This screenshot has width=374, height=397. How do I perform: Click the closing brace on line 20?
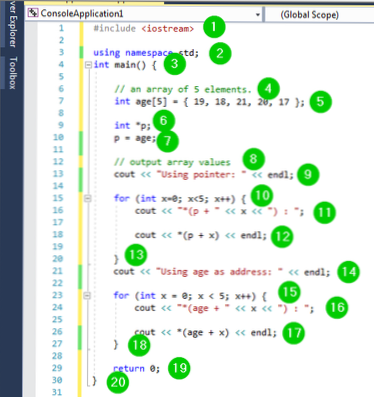[x=116, y=259]
